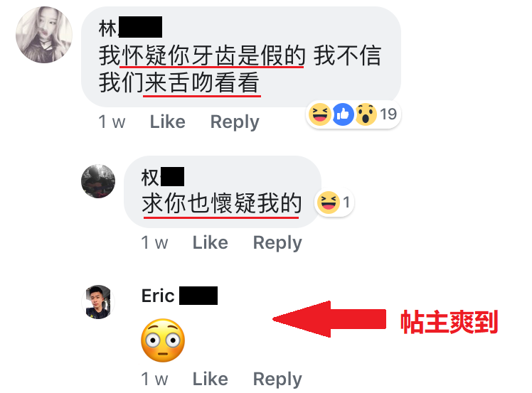Like 权's reply comment
Image resolution: width=532 pixels, height=393 pixels.
(x=211, y=243)
